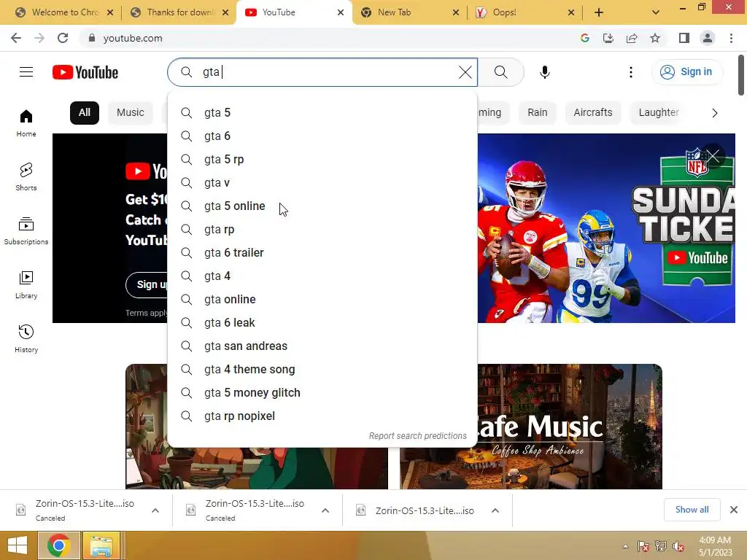Choose suggestion "gta rp nopixel"
747x560 pixels.
pyautogui.click(x=322, y=416)
